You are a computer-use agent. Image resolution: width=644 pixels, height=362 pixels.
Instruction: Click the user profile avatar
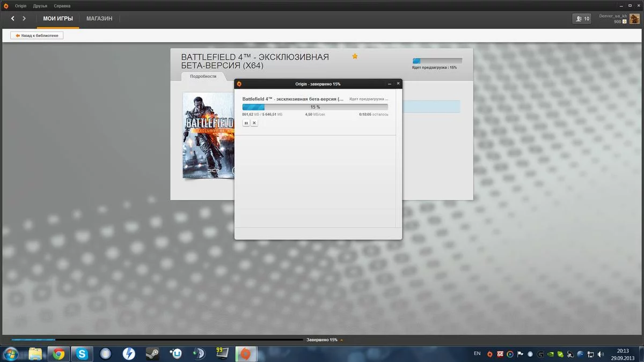(x=634, y=19)
